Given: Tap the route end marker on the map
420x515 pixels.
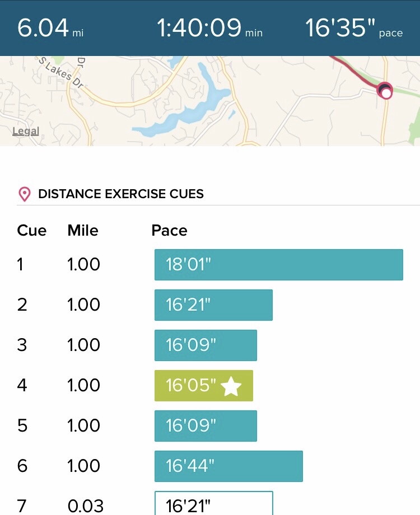Looking at the screenshot, I should [385, 91].
